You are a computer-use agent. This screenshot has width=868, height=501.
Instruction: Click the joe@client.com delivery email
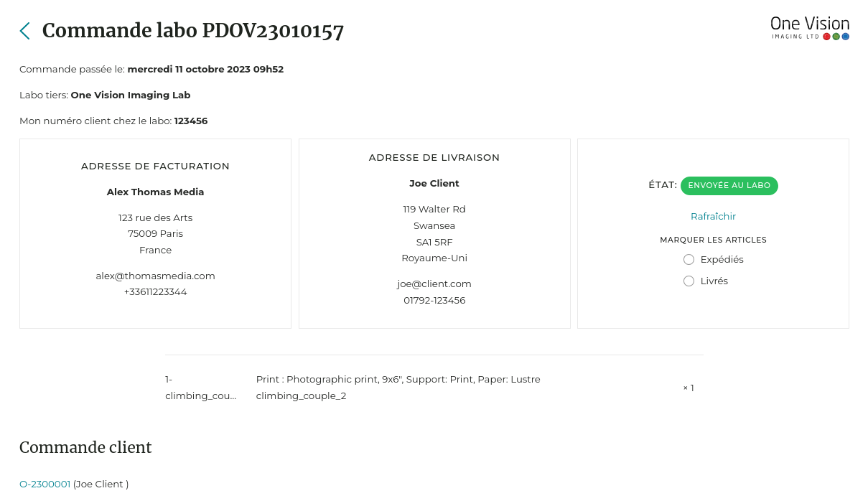[x=434, y=284]
